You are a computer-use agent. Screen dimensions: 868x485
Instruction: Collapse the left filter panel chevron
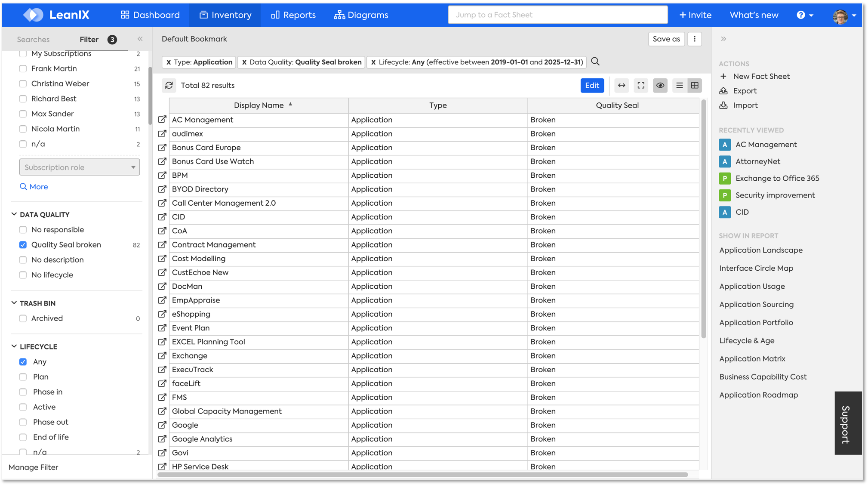pyautogui.click(x=140, y=39)
